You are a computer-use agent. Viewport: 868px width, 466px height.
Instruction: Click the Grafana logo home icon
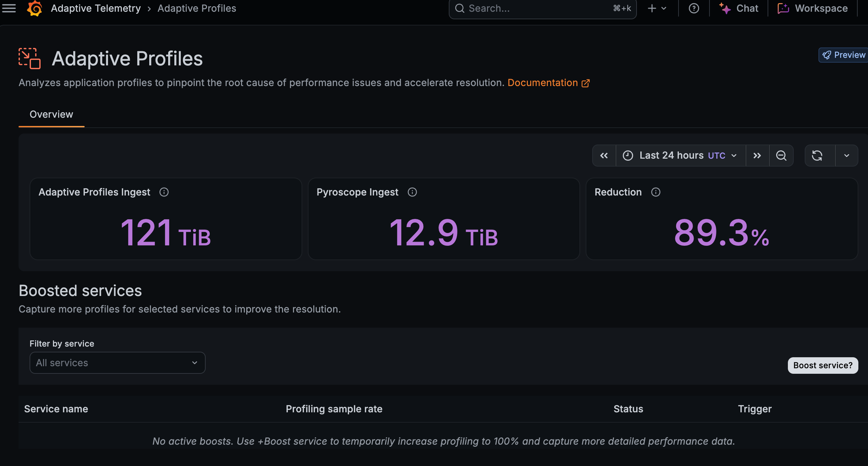point(35,8)
